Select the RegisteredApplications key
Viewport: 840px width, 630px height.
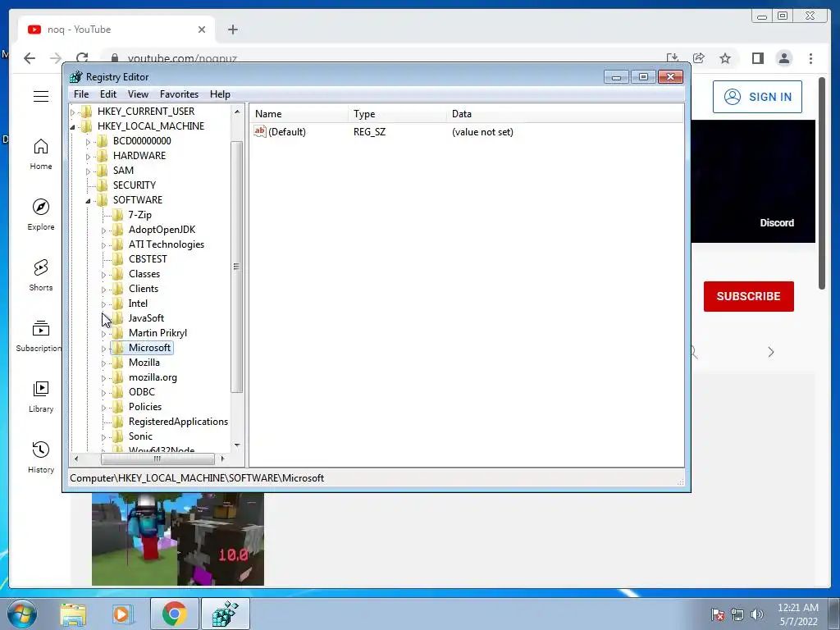point(178,422)
